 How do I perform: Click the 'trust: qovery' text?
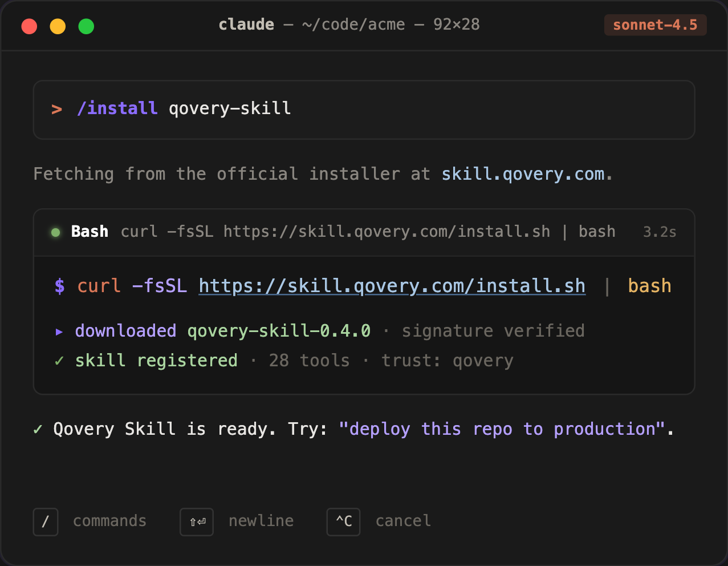[448, 361]
